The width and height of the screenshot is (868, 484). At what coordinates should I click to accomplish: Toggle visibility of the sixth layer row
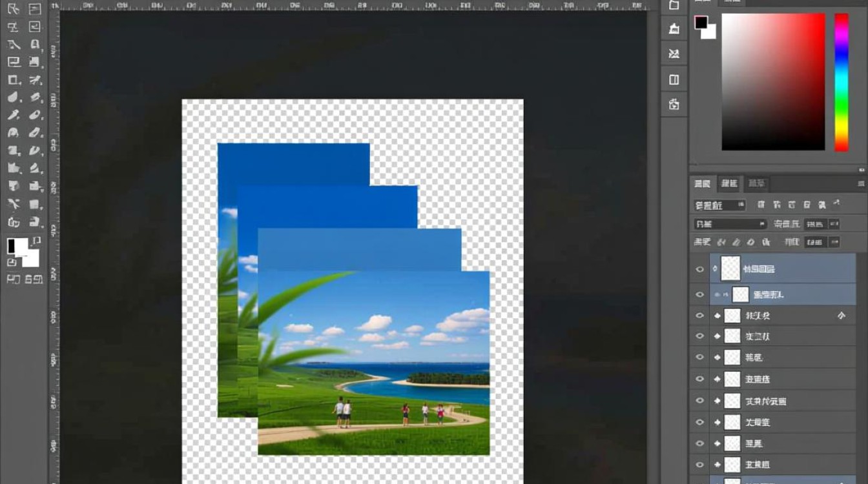(699, 379)
